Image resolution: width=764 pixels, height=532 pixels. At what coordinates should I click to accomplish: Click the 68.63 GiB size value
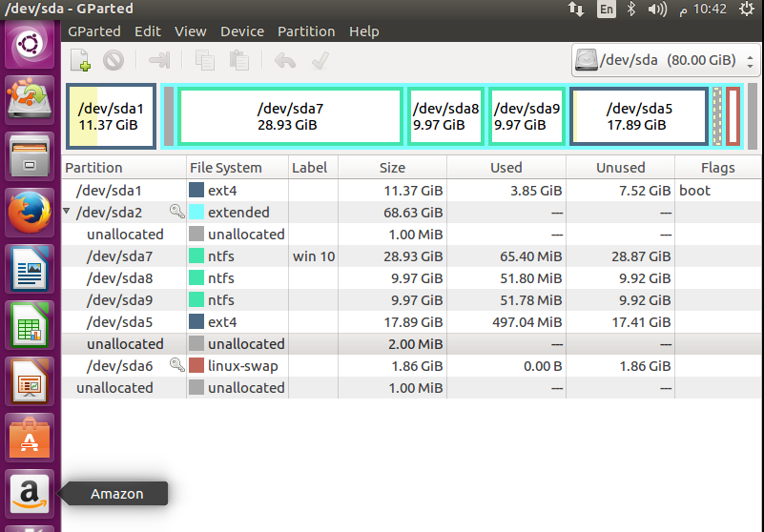[x=413, y=213]
